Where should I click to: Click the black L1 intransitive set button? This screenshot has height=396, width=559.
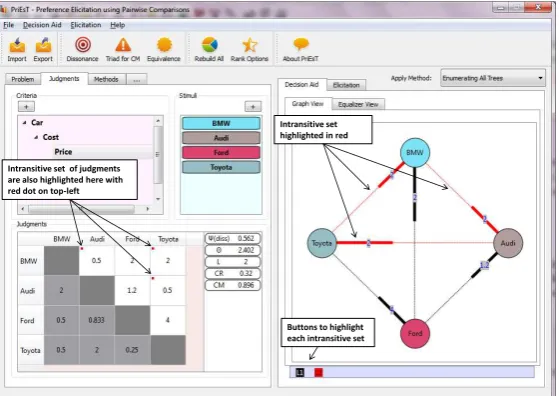click(300, 372)
